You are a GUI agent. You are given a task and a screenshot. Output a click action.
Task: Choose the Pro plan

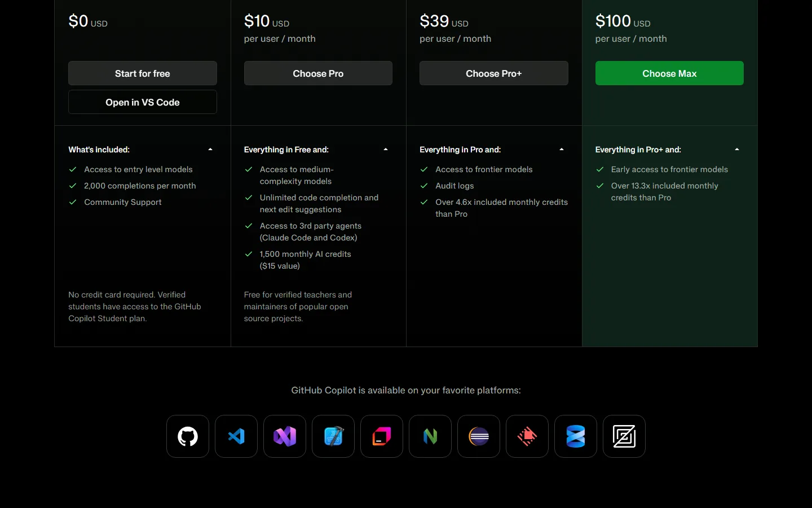[318, 73]
